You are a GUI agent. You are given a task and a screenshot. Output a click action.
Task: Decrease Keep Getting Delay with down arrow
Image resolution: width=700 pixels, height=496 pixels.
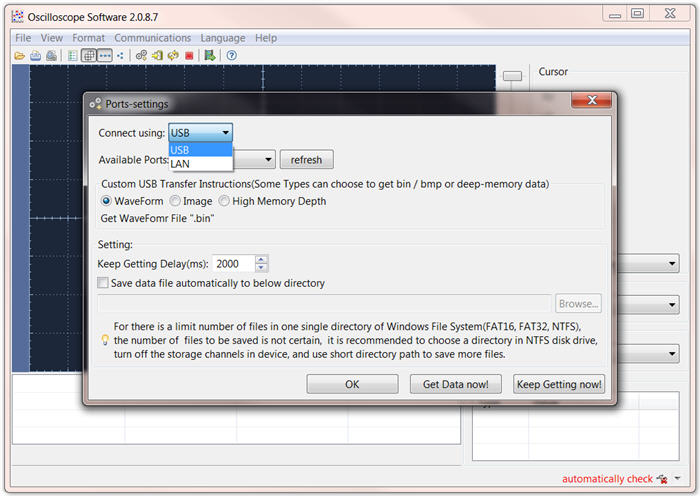(261, 267)
